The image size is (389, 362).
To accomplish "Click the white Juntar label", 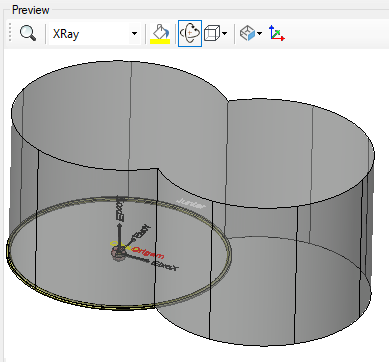I will [x=191, y=203].
